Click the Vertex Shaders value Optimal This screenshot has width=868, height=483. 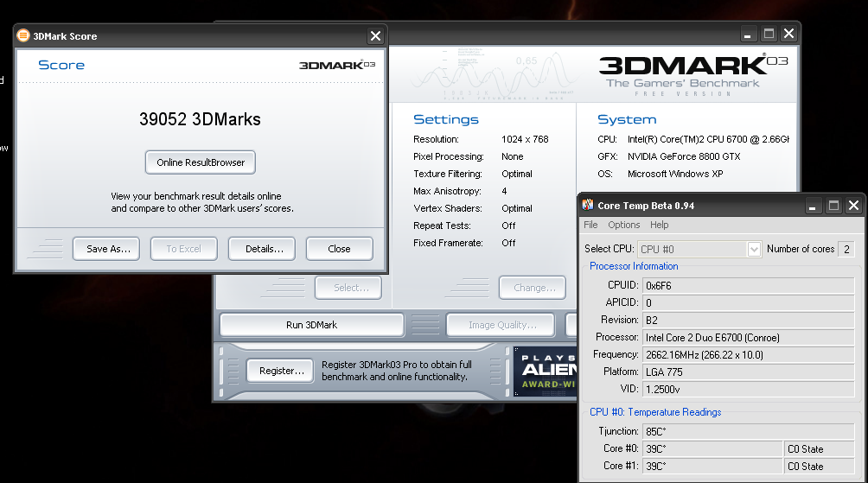[x=516, y=208]
